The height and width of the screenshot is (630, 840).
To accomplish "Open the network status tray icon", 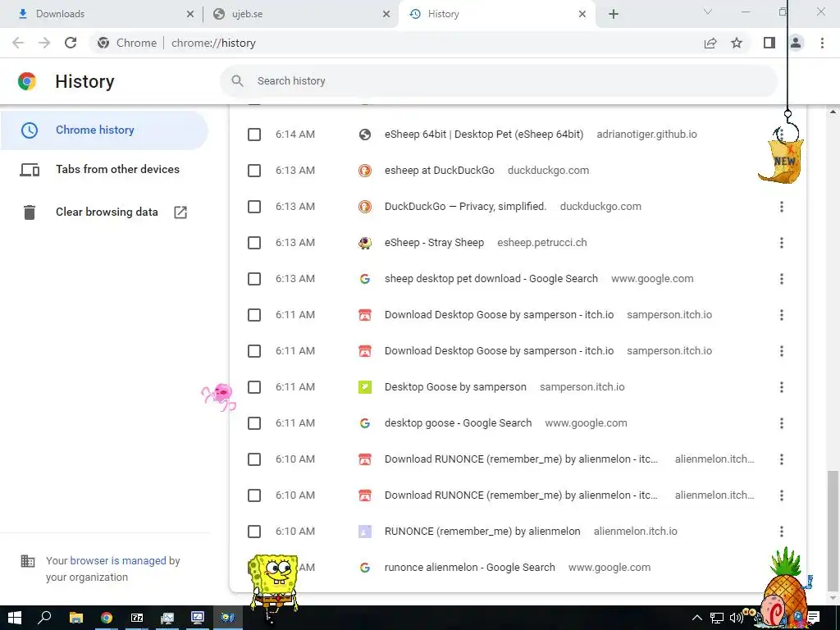I will [x=717, y=618].
